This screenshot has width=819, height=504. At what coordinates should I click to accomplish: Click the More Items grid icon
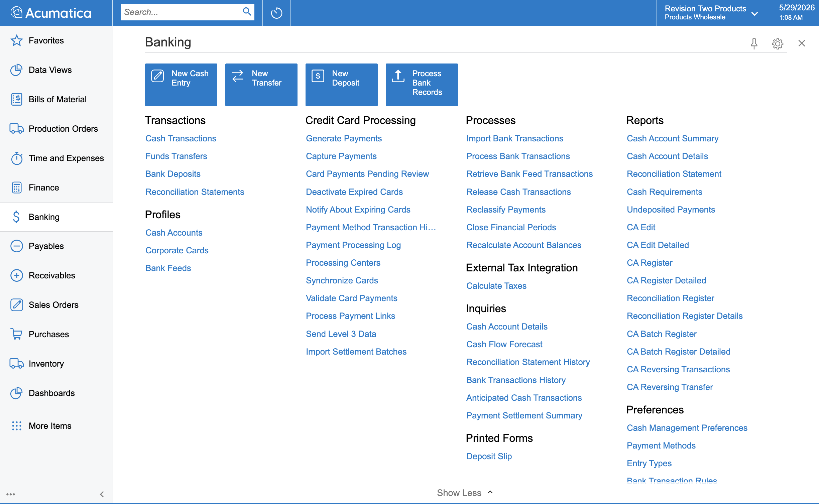[x=16, y=426]
